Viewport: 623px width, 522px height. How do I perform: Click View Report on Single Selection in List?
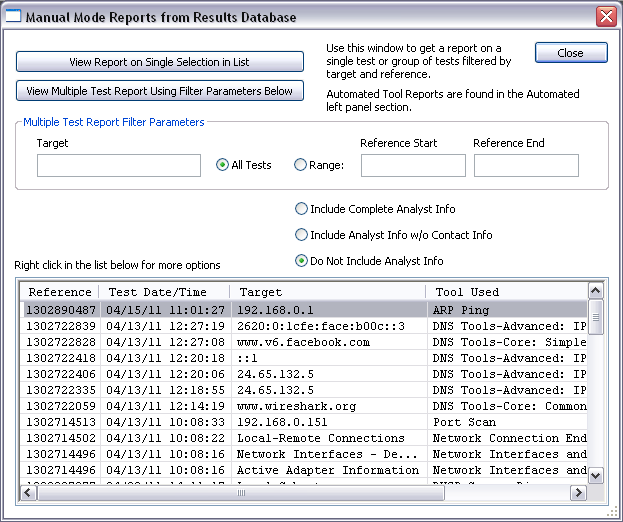click(160, 62)
